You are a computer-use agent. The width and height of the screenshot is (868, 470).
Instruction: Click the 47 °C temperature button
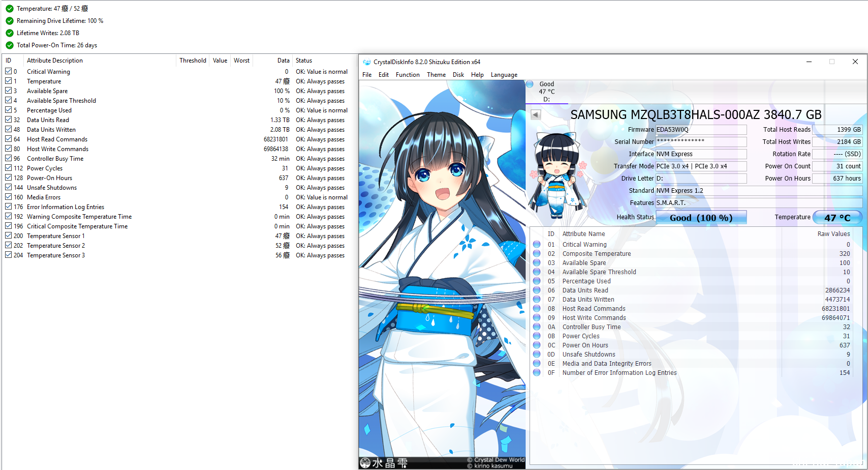pyautogui.click(x=838, y=218)
